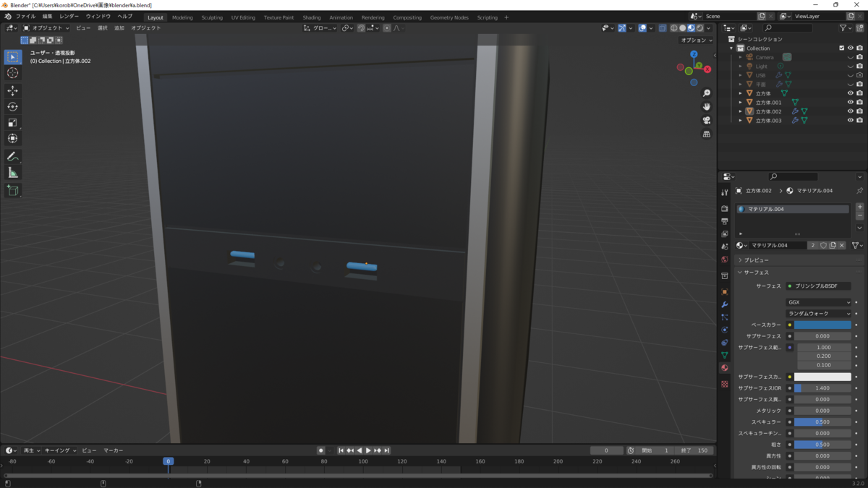Activate the Select Box tool

tap(13, 57)
